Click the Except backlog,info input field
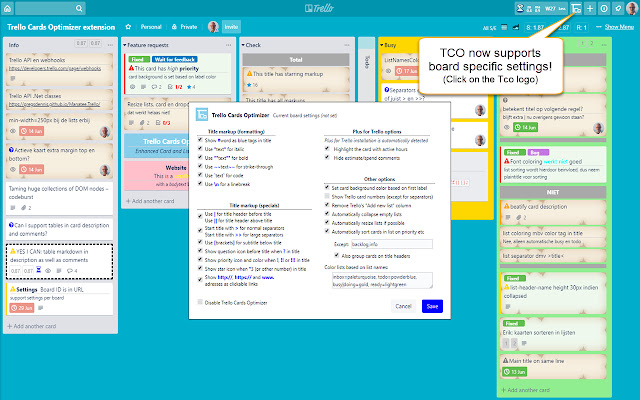The width and height of the screenshot is (640, 400). tap(391, 244)
